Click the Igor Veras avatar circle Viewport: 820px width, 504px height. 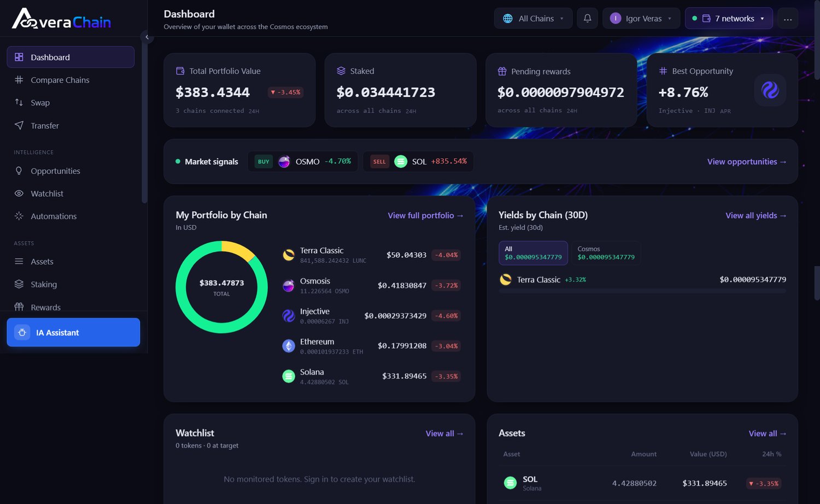[x=616, y=19]
